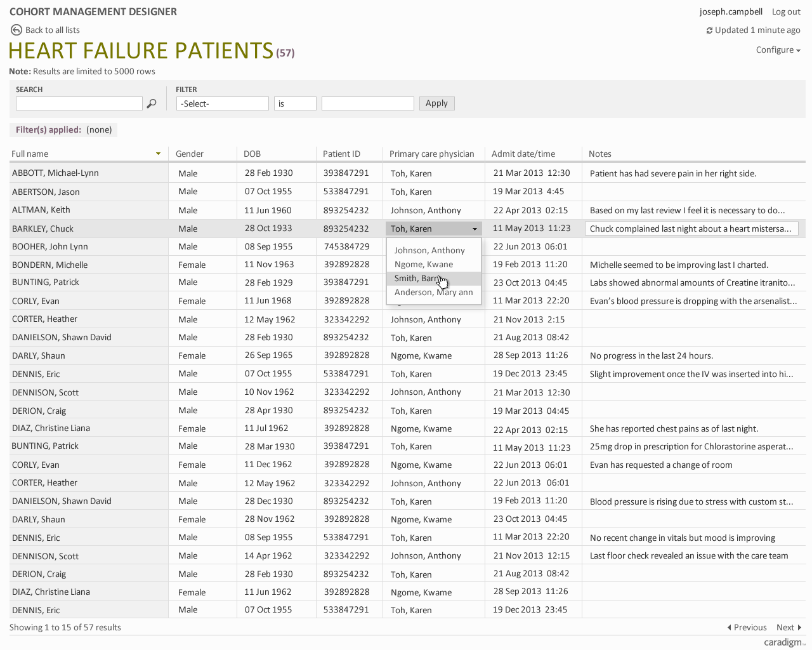Screen dimensions: 812x650
Task: Select patient DERION, Craig born 28 Apr 1930
Action: click(39, 411)
